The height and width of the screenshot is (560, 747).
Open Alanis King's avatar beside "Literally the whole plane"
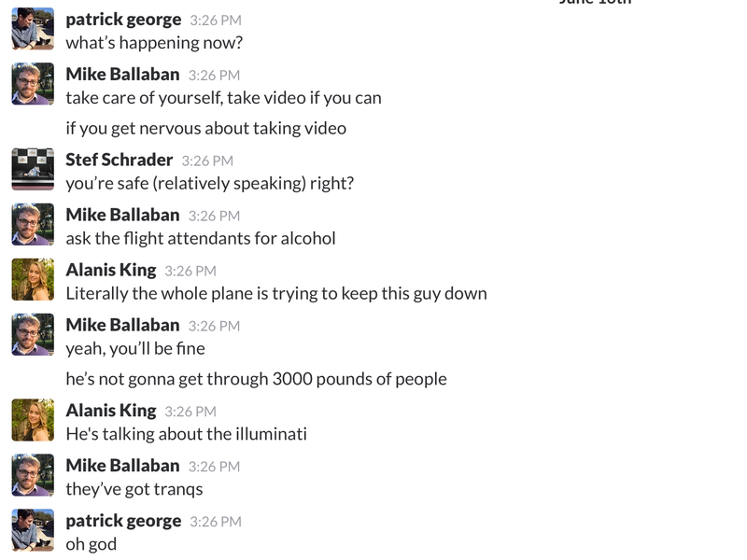[33, 279]
